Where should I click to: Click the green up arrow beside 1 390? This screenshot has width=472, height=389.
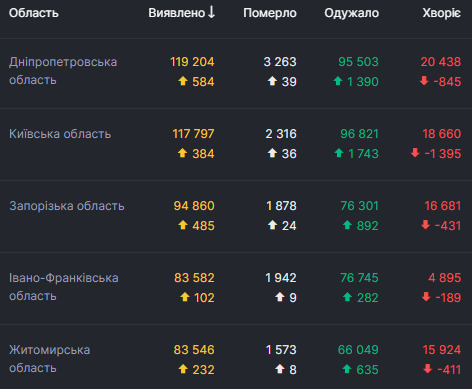(338, 81)
